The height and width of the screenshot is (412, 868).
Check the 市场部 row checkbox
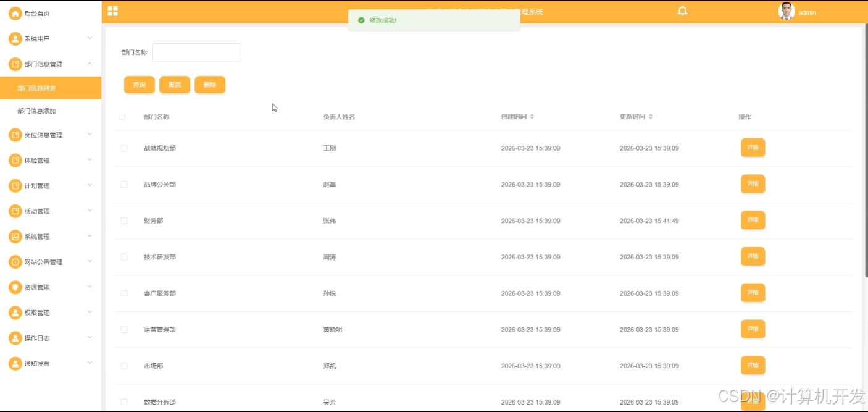pos(124,366)
